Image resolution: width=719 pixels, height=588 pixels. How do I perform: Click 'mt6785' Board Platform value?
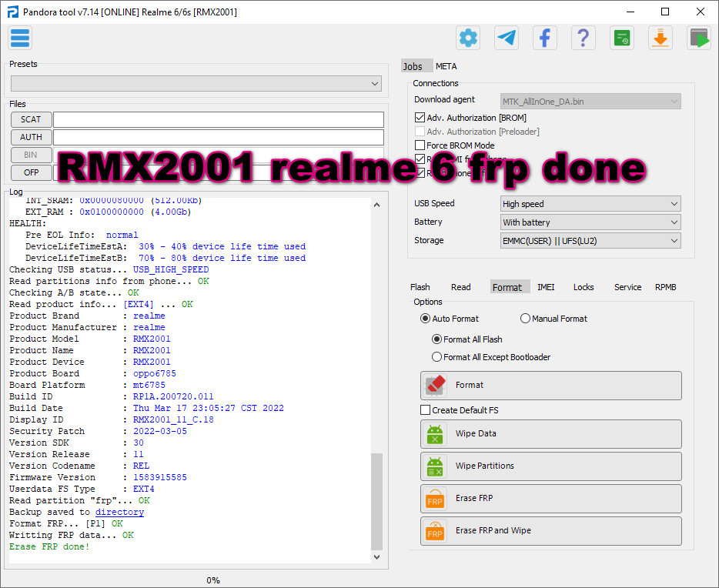coord(149,386)
